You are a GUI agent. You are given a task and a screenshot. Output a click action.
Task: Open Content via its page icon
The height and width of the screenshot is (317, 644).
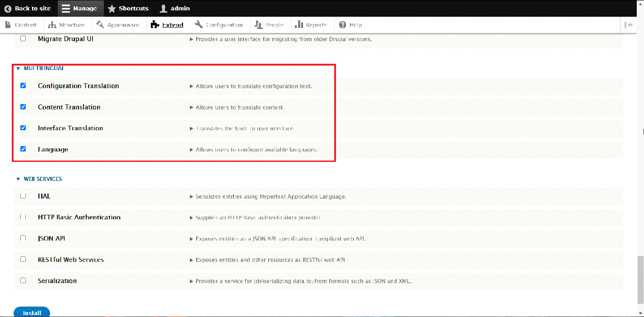8,25
